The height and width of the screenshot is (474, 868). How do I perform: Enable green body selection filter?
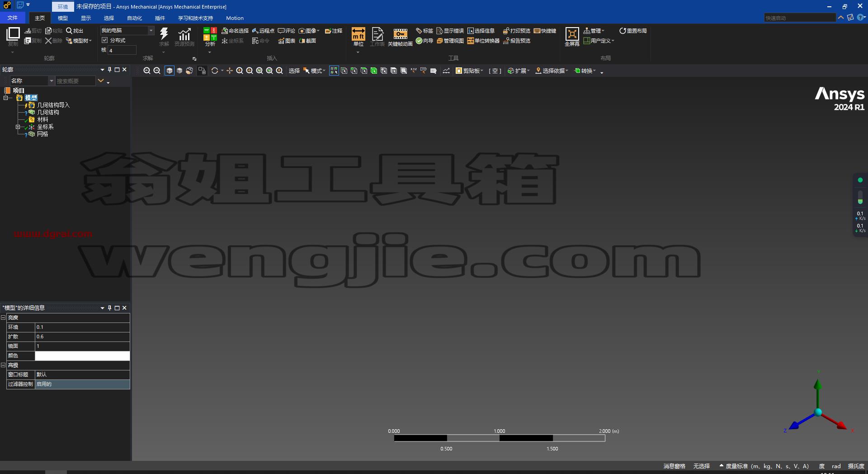(x=374, y=71)
